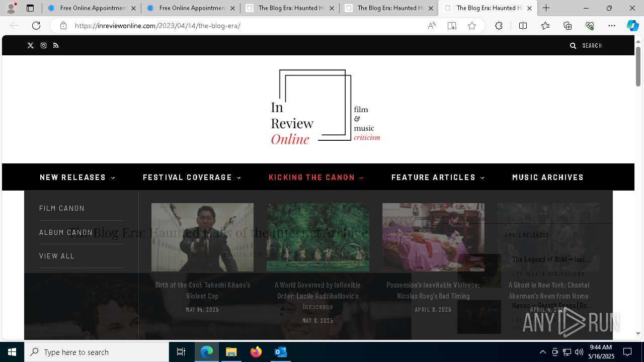Switch to the second Free Online Appointment tab
This screenshot has height=362, width=644.
point(190,8)
